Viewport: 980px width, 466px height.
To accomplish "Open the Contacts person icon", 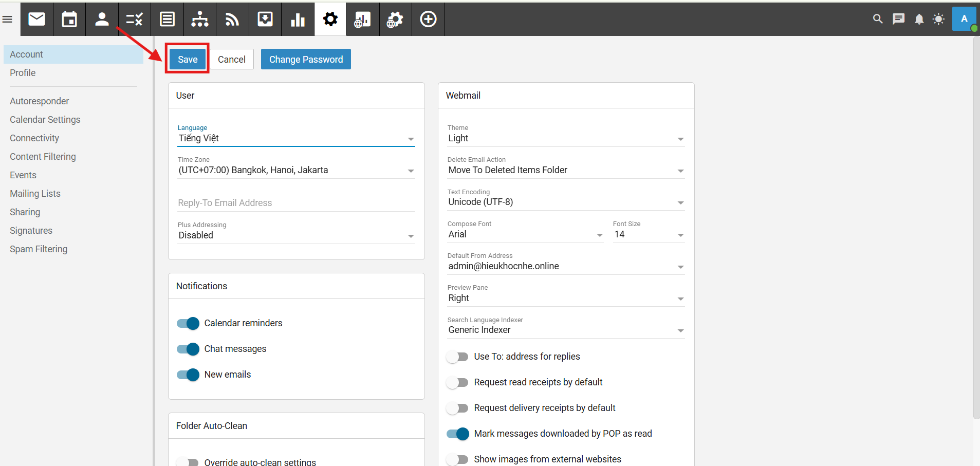I will [102, 20].
